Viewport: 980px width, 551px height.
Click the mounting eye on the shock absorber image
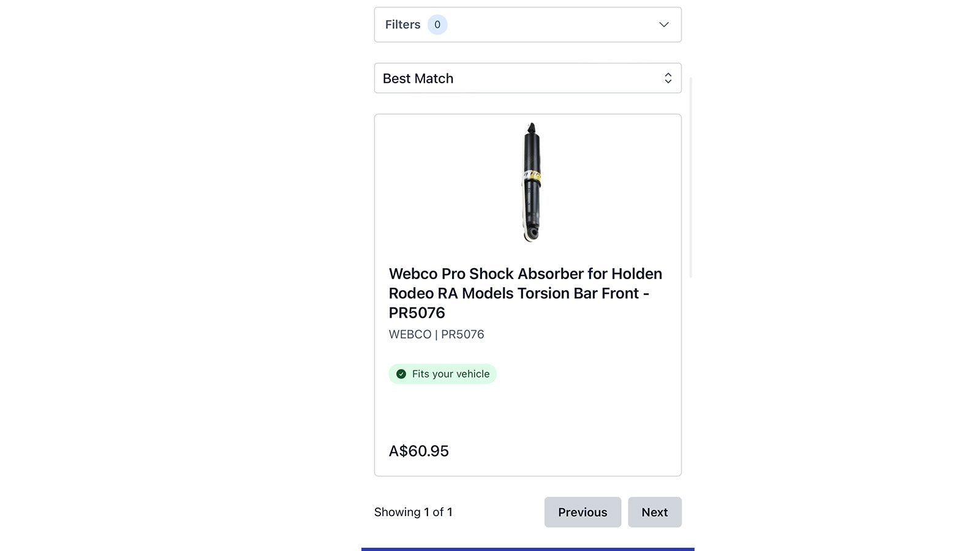pyautogui.click(x=532, y=233)
